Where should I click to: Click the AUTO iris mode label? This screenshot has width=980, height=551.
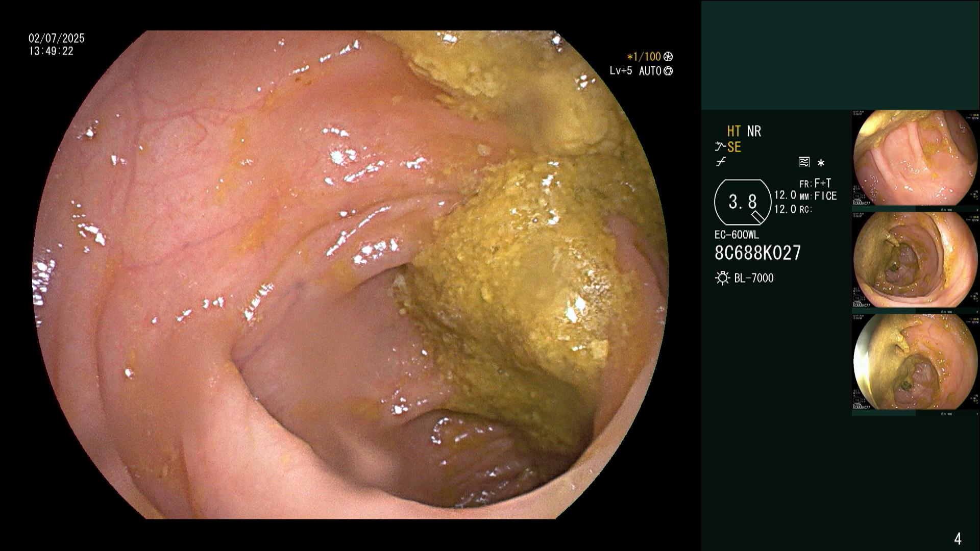[x=650, y=71]
